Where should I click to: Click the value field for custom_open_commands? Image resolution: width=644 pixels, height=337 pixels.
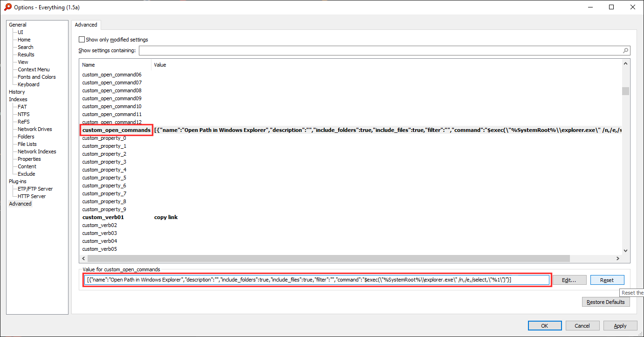click(x=317, y=280)
